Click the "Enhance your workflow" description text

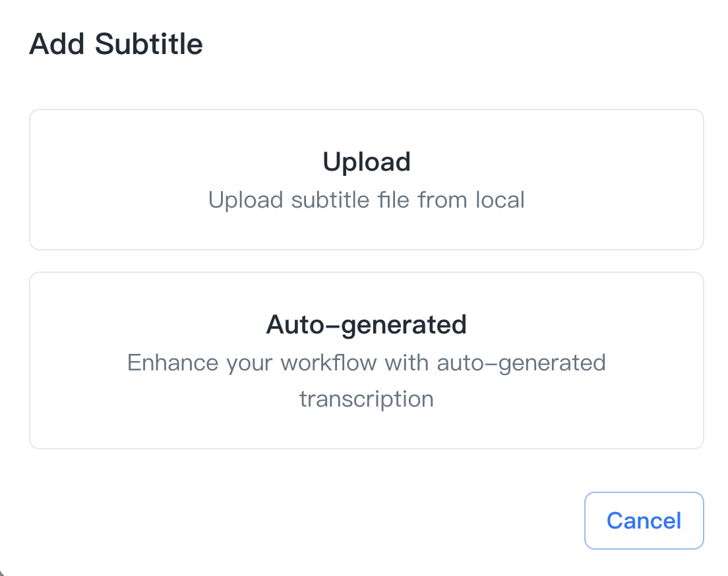pos(366,363)
